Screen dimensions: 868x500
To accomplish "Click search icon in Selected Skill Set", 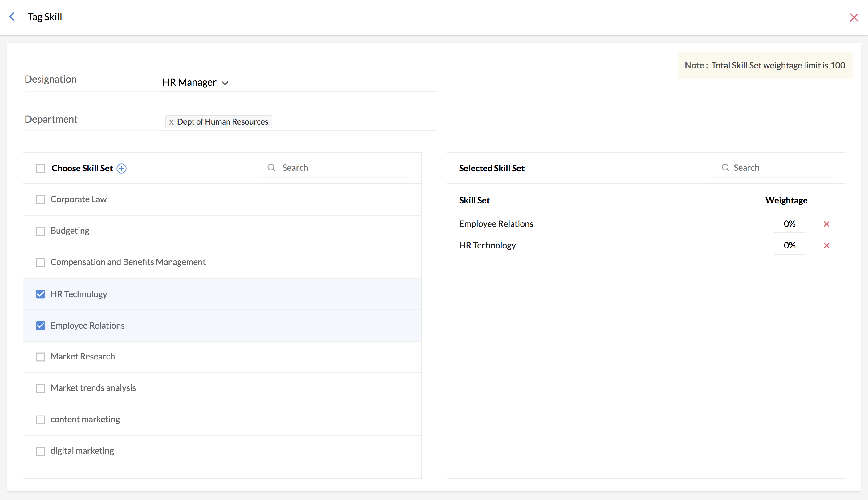I will click(725, 168).
